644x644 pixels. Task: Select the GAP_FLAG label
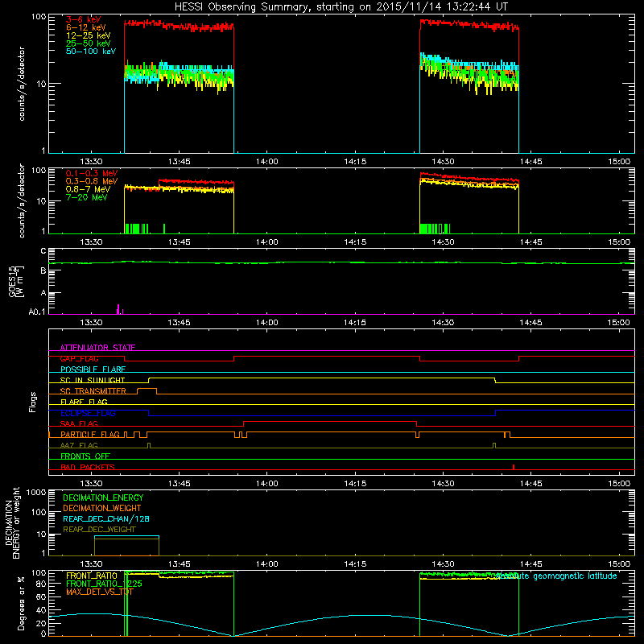pos(79,358)
